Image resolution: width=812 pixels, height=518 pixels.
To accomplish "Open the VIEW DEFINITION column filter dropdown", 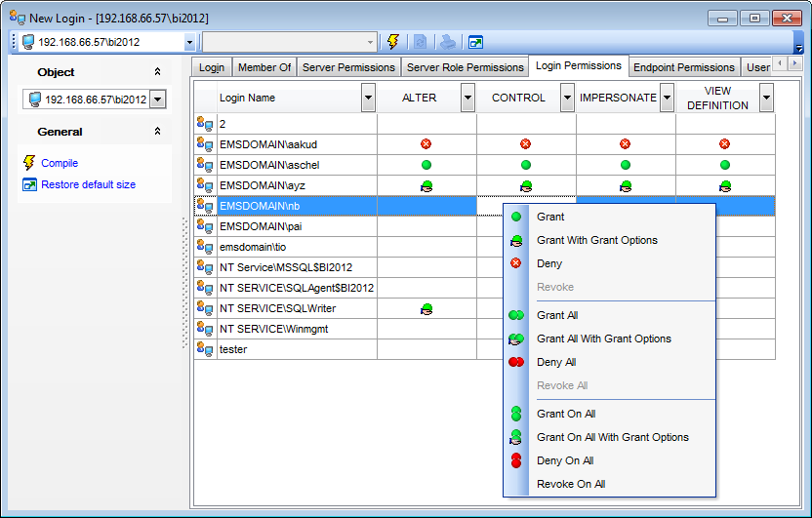I will pyautogui.click(x=766, y=98).
